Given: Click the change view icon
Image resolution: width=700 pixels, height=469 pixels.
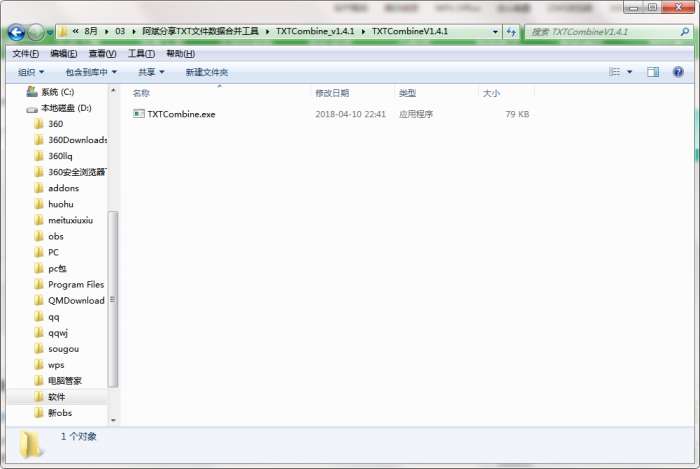Looking at the screenshot, I should [614, 72].
